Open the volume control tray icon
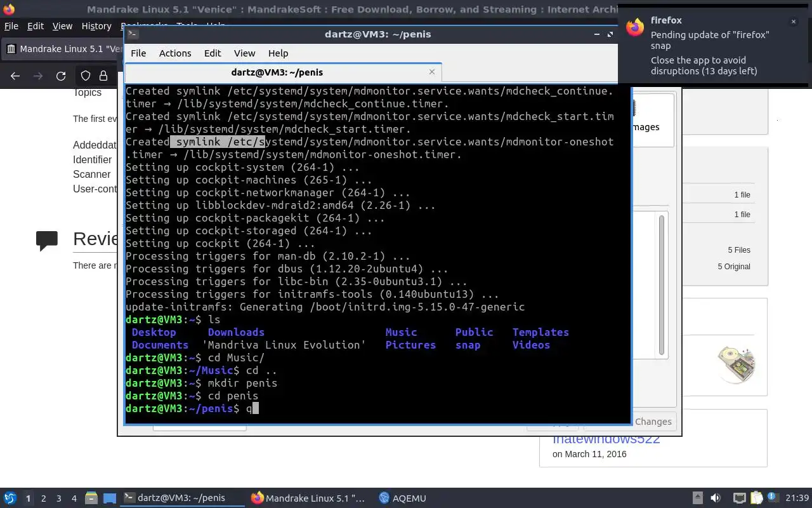This screenshot has height=508, width=812. (716, 498)
